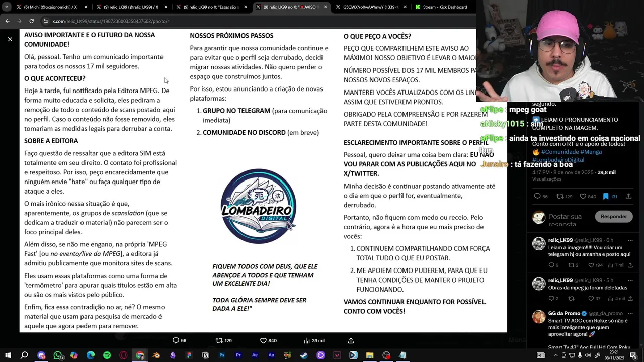This screenshot has height=362, width=644.
Task: Share icon next to bookmark count 131
Action: (x=628, y=197)
